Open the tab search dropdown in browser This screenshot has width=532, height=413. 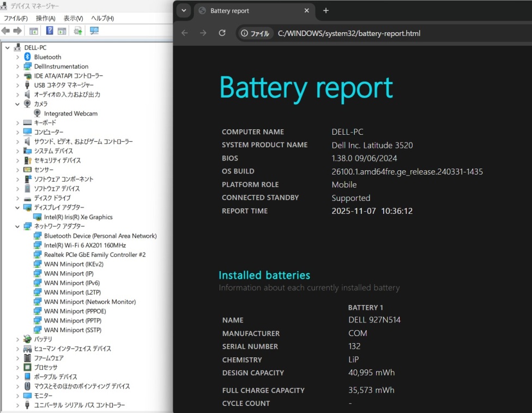coord(184,11)
